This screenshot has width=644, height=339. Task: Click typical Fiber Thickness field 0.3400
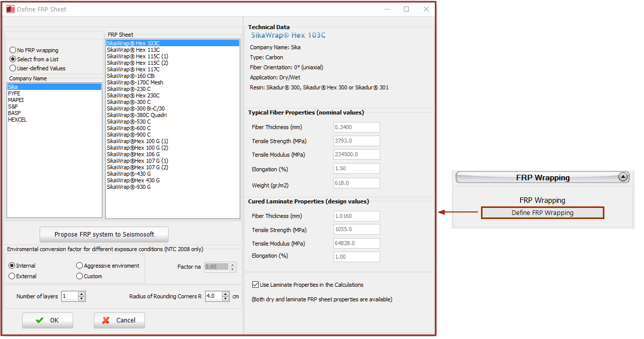(x=357, y=128)
